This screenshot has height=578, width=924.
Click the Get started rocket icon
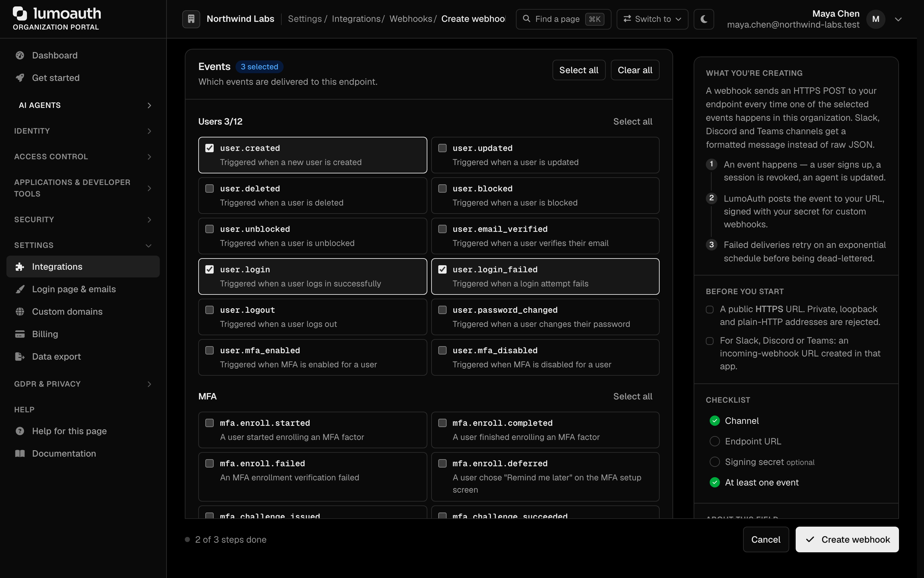[x=20, y=78]
